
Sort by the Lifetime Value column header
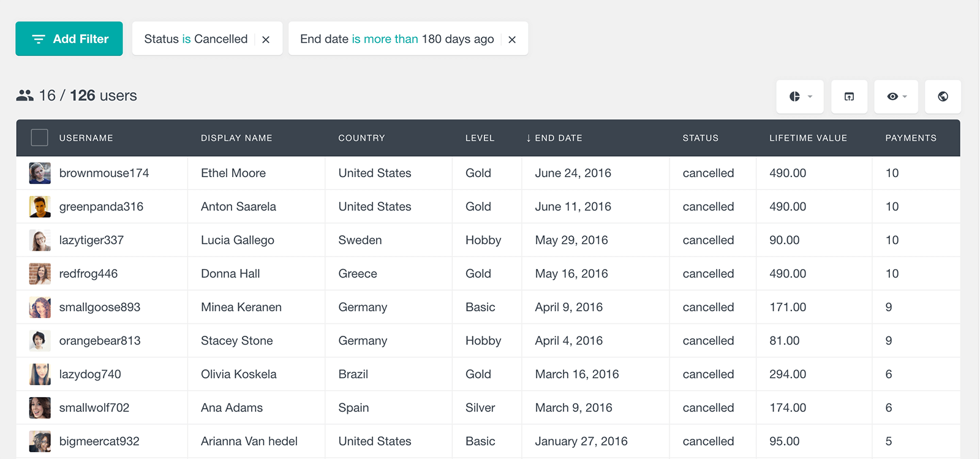click(809, 138)
